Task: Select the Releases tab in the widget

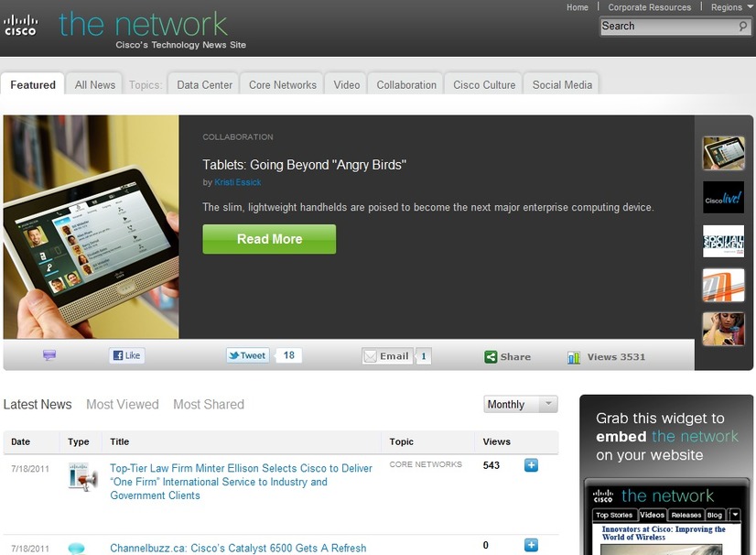Action: pos(686,515)
